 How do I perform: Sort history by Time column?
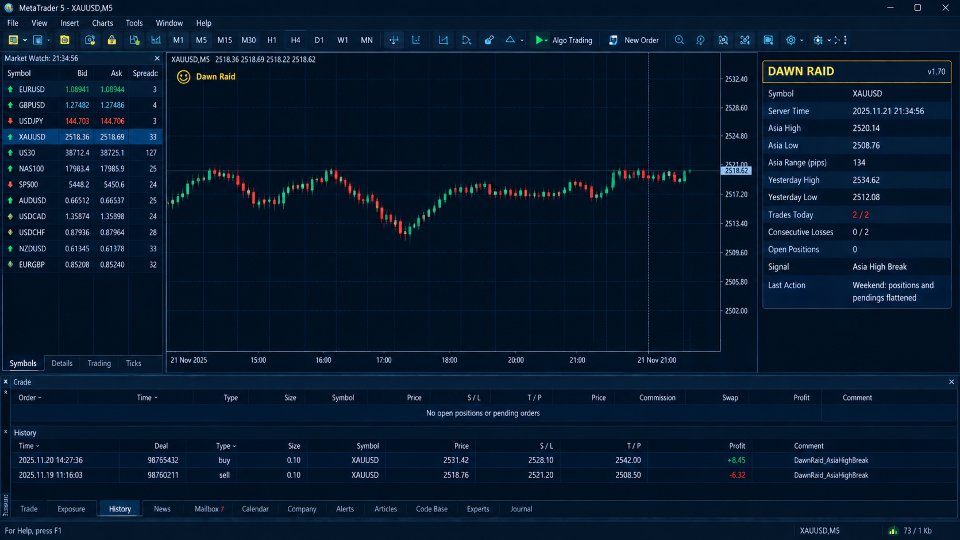point(29,446)
